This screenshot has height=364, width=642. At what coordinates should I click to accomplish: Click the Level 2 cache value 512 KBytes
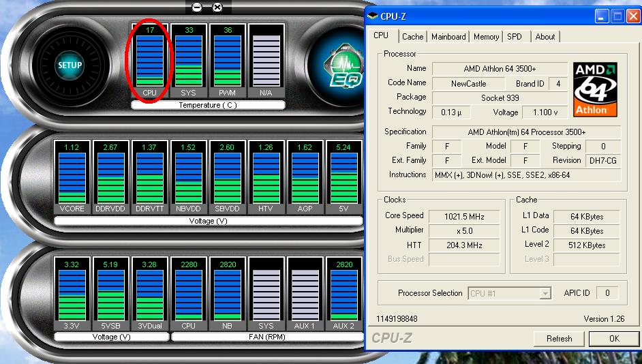(586, 245)
